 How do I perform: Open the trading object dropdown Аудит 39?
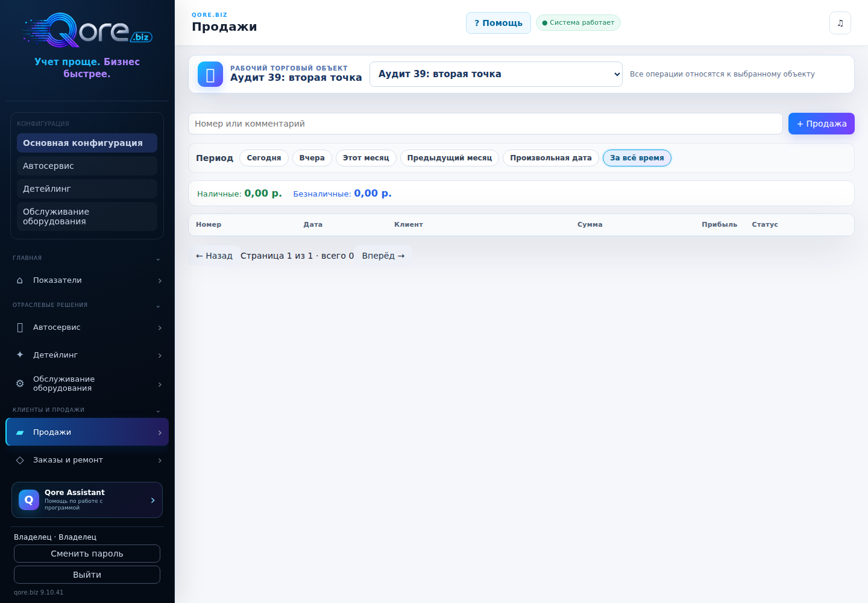(495, 74)
